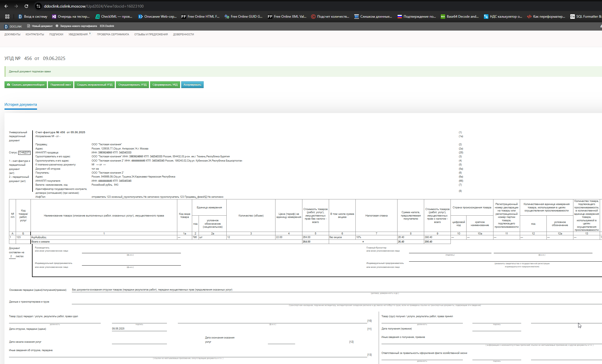Click shipment date value '09.06.2025'

[x=118, y=329]
